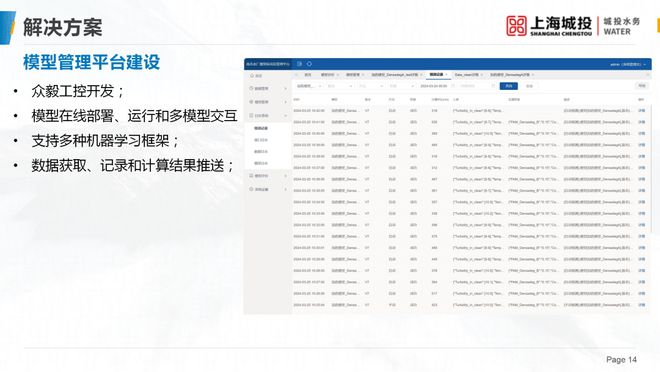Click the Shanghai Chengtou red logo
This screenshot has height=372, width=660.
pos(516,26)
